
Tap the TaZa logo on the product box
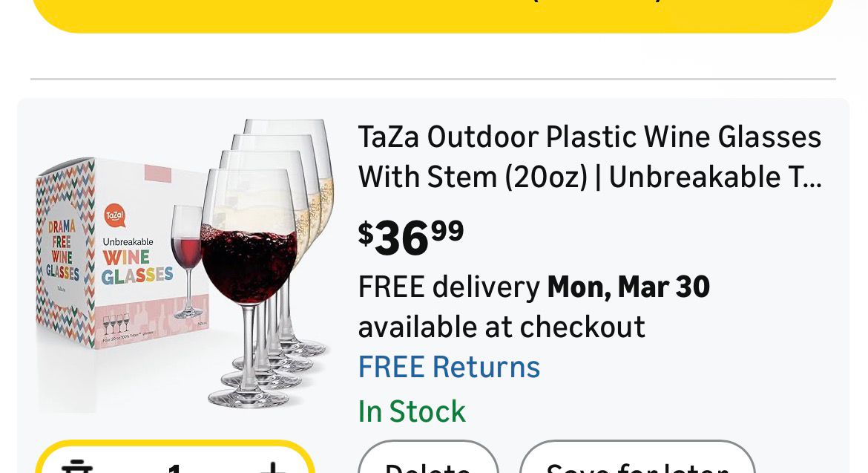tap(114, 216)
